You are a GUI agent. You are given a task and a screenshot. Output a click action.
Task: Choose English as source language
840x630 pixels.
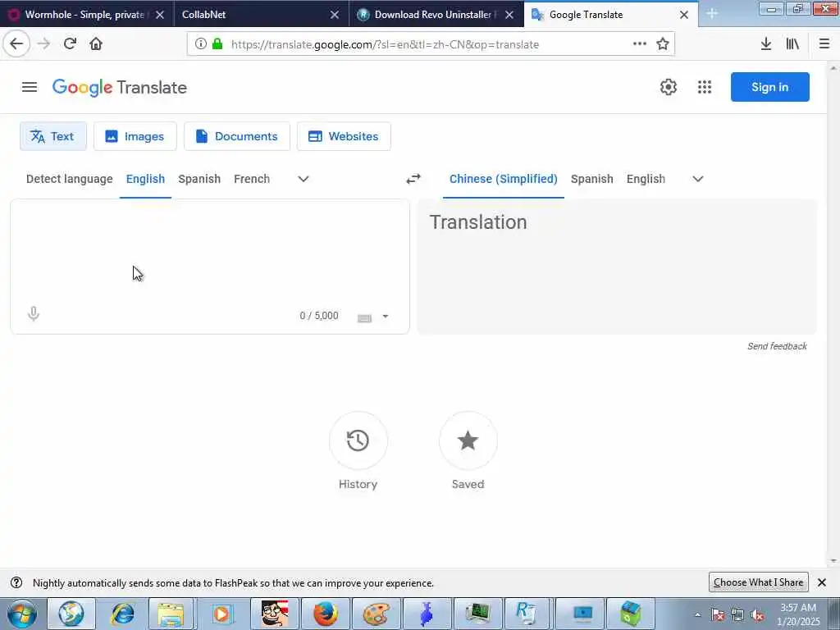145,179
